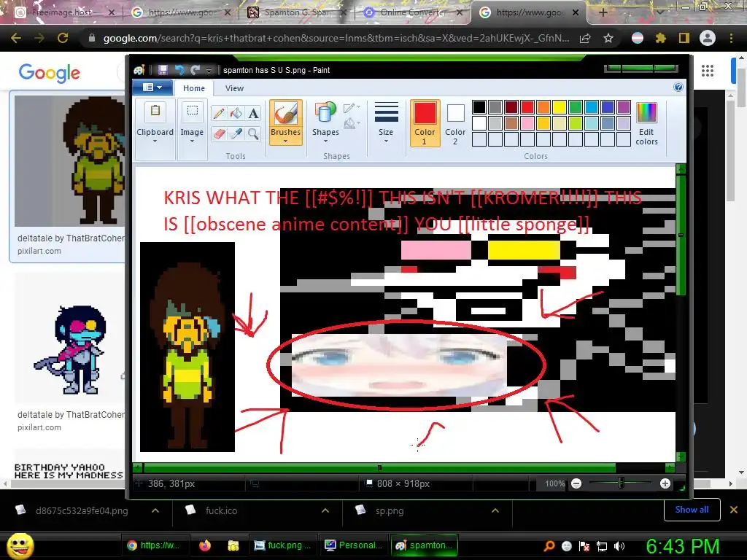Screen dimensions: 747x560
Task: Open Paint Help question mark icon
Action: pyautogui.click(x=678, y=87)
